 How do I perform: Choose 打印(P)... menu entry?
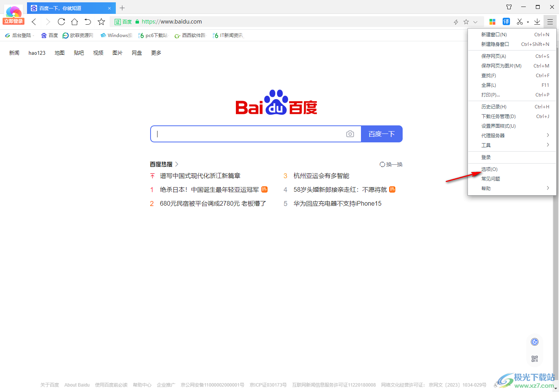point(512,95)
